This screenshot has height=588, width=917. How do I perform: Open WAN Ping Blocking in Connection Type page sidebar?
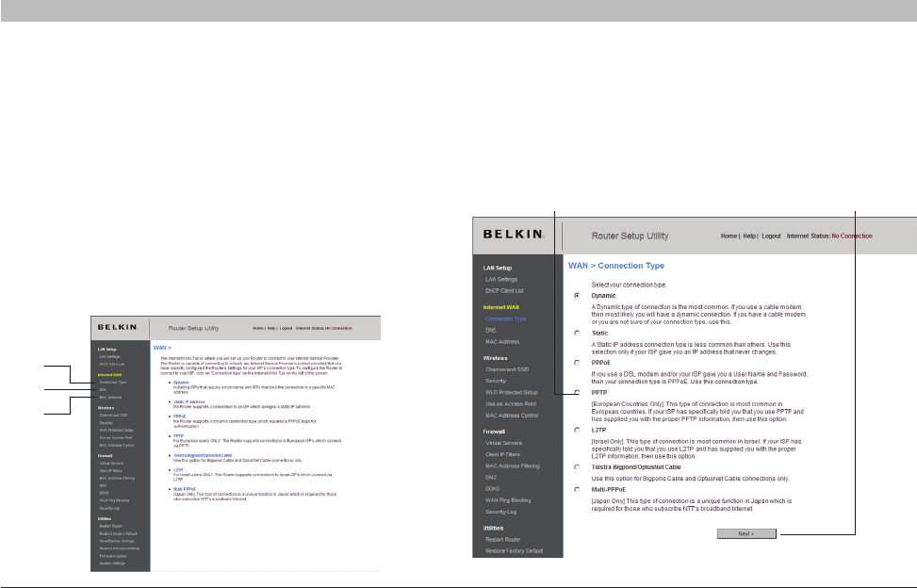[508, 500]
